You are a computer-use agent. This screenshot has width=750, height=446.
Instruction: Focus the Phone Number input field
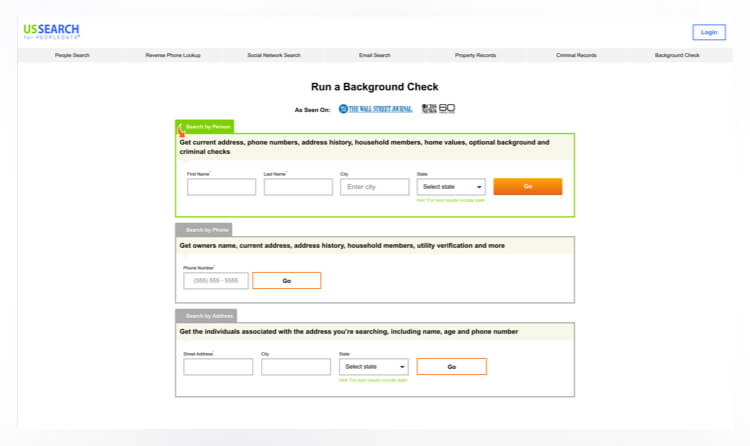point(215,281)
